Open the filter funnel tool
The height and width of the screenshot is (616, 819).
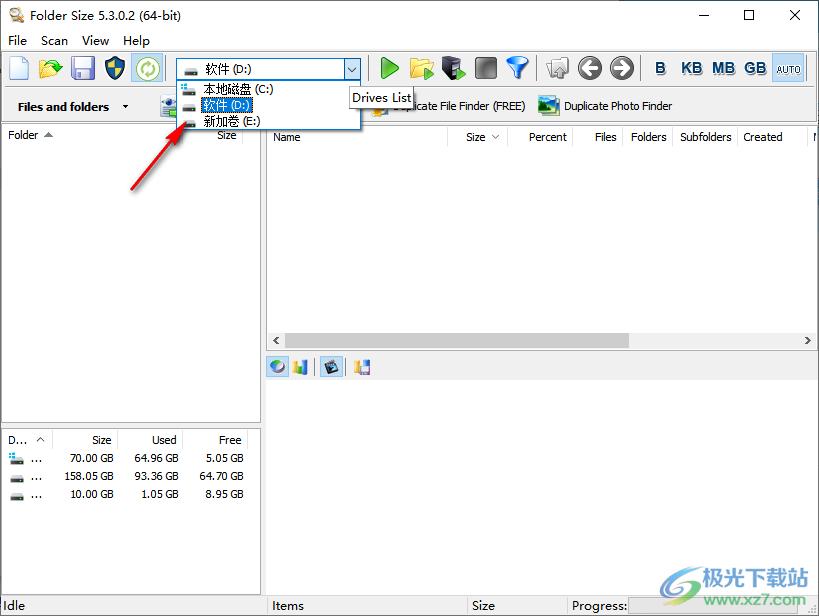click(x=517, y=68)
